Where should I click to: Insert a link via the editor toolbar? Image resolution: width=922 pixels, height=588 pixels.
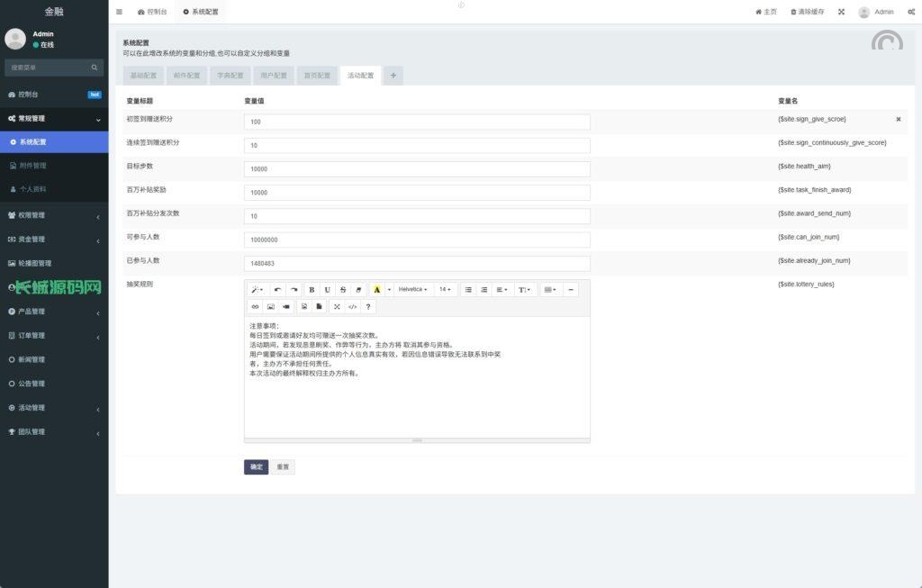(255, 307)
